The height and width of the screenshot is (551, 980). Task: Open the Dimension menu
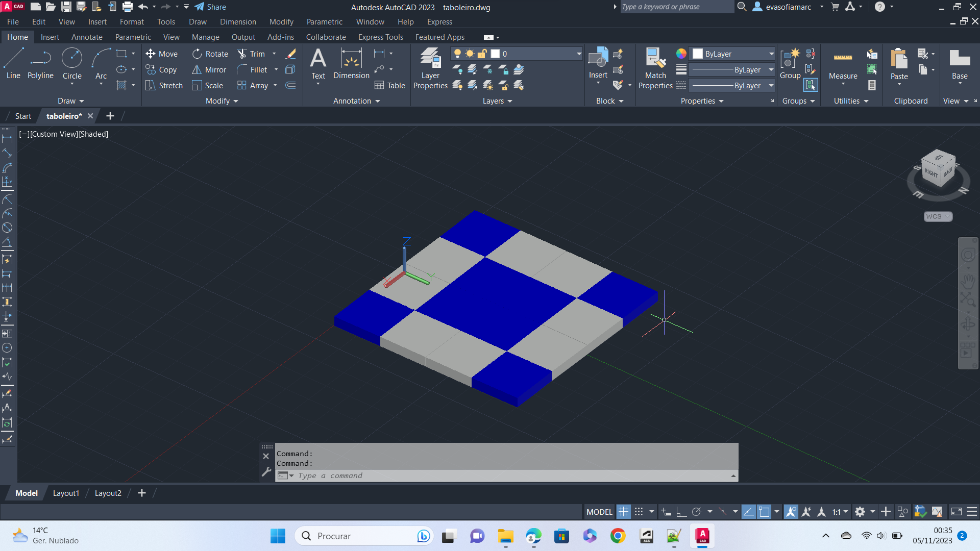pos(238,22)
